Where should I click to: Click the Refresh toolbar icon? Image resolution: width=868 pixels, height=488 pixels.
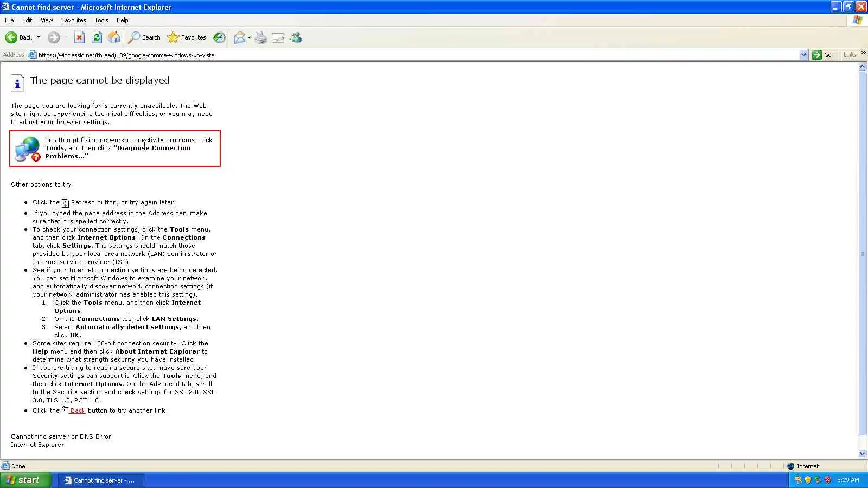97,37
